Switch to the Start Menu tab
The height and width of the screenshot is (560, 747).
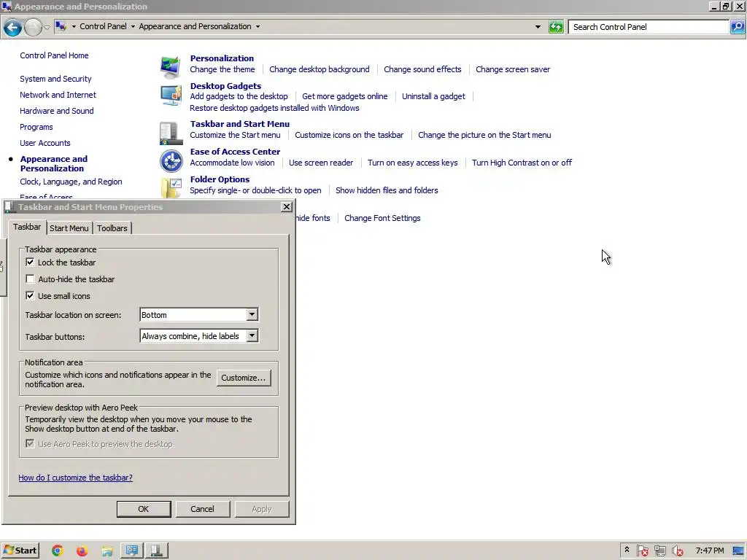pos(69,228)
